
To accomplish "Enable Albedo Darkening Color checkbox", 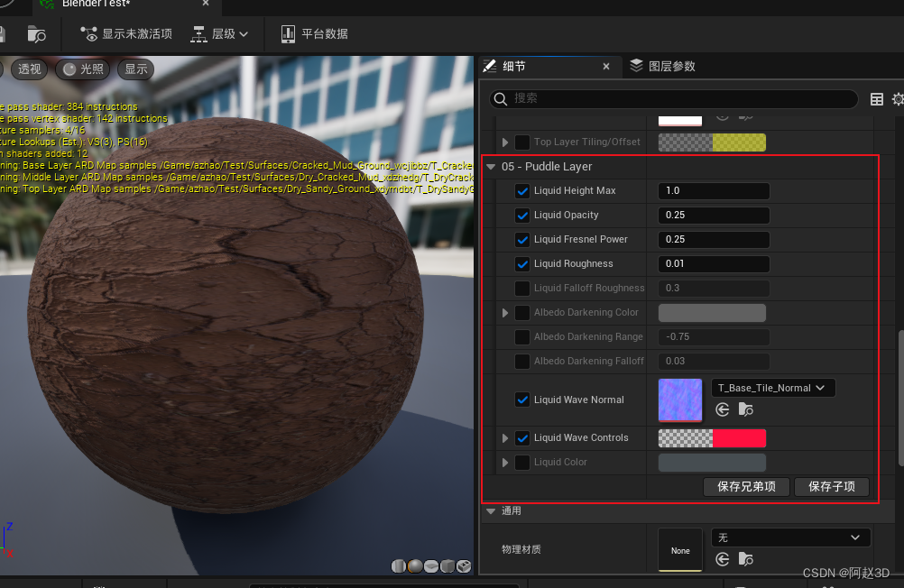I will tap(522, 312).
